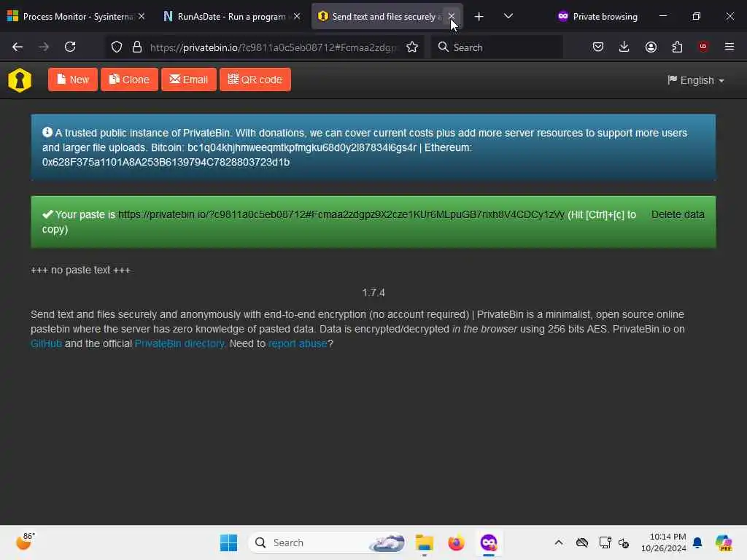747x560 pixels.
Task: Open uBlock Origin extension icon
Action: coord(703,47)
